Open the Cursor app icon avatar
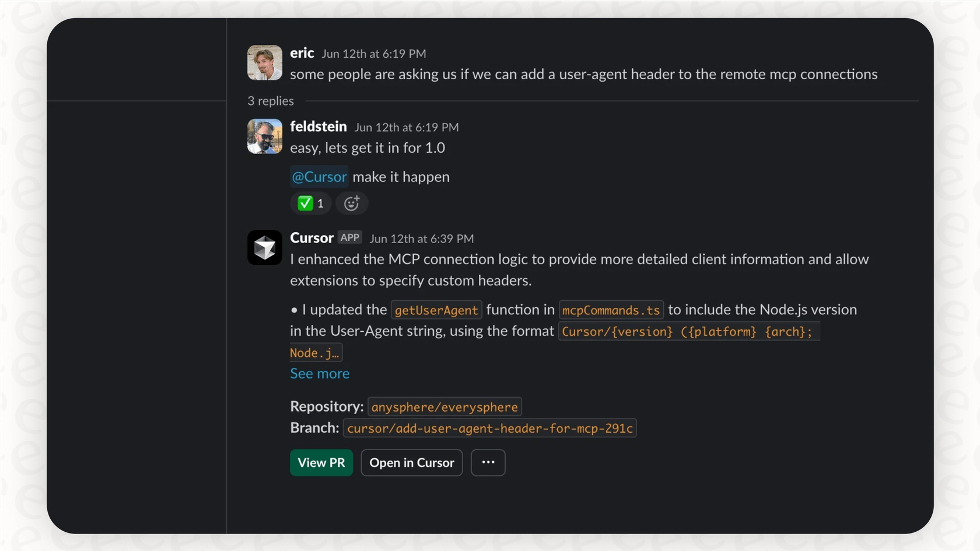The height and width of the screenshot is (551, 980). point(264,247)
